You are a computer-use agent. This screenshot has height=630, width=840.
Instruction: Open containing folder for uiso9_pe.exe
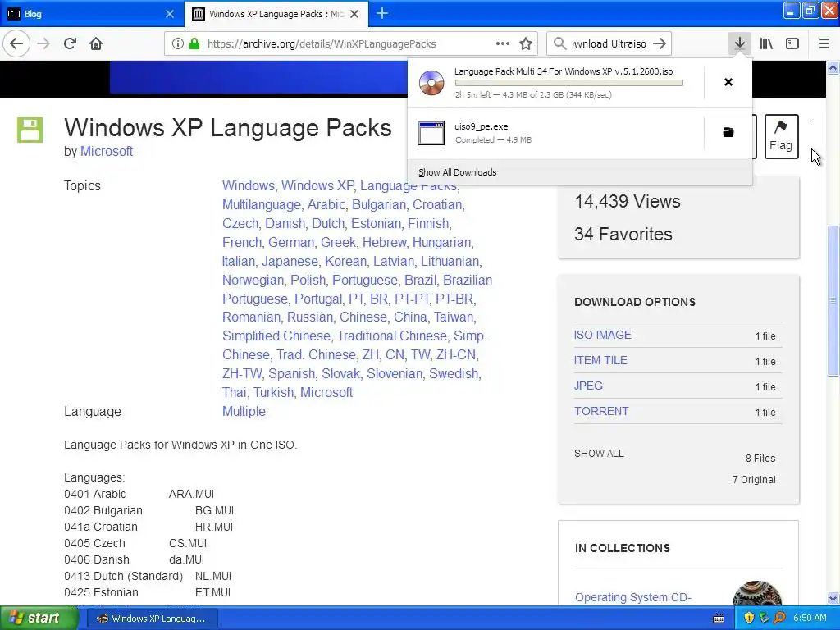tap(728, 132)
